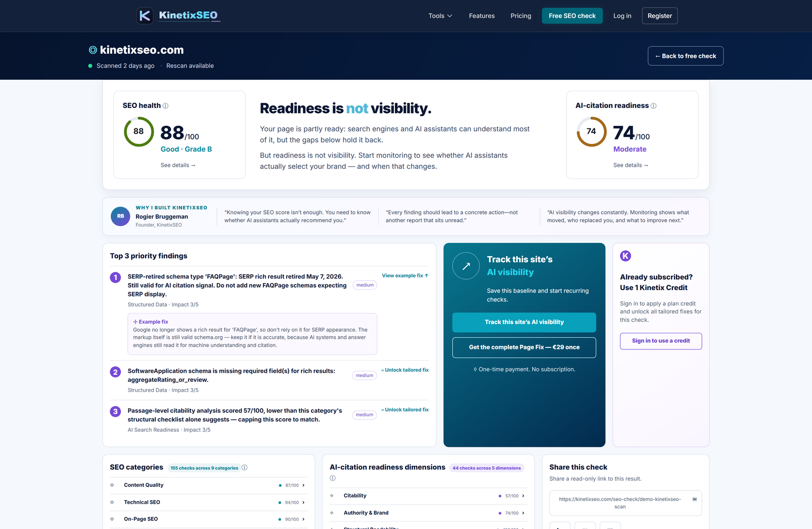The height and width of the screenshot is (529, 812).
Task: Open the AI-citation readiness info icon
Action: point(654,106)
